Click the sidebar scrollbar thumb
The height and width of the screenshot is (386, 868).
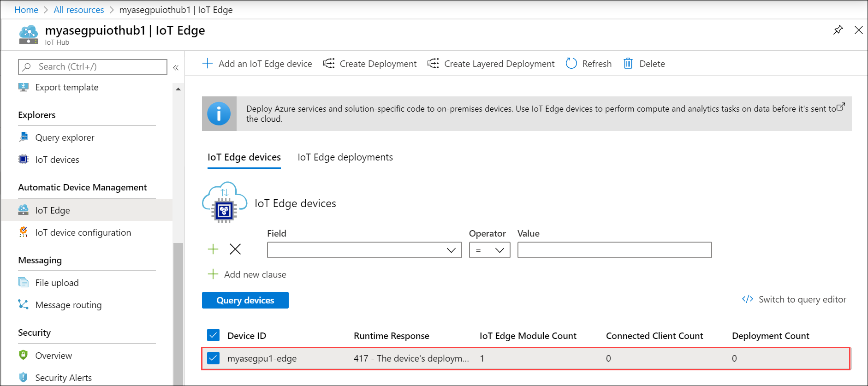tap(178, 314)
